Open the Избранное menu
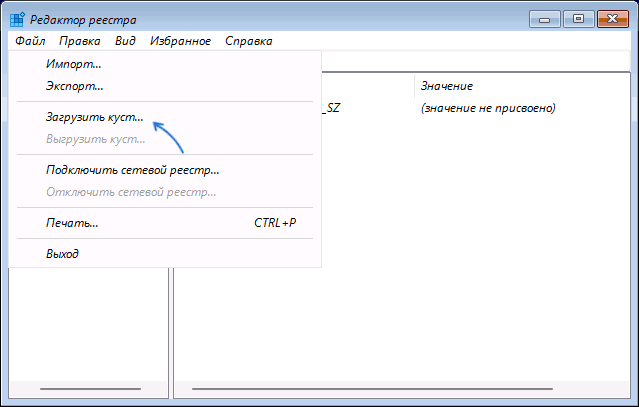The width and height of the screenshot is (639, 407). pos(180,41)
